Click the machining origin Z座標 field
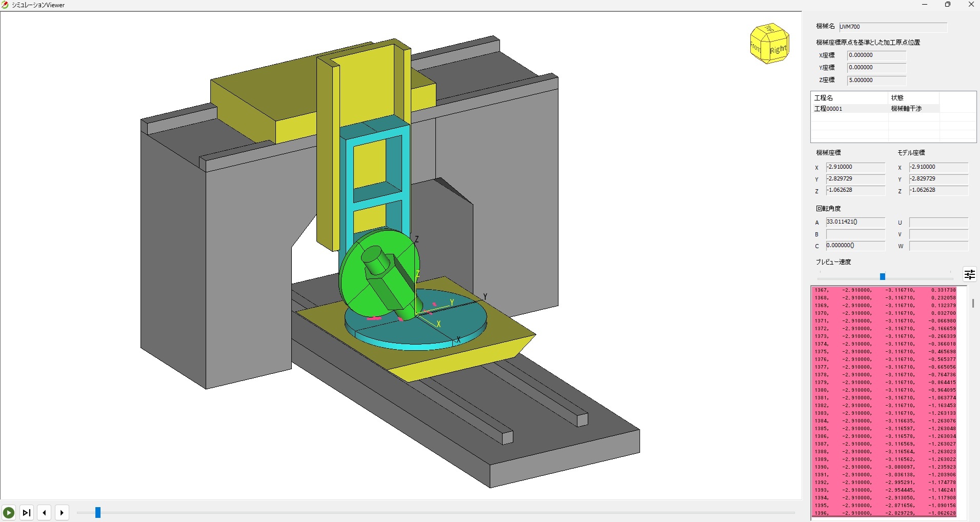 [876, 81]
